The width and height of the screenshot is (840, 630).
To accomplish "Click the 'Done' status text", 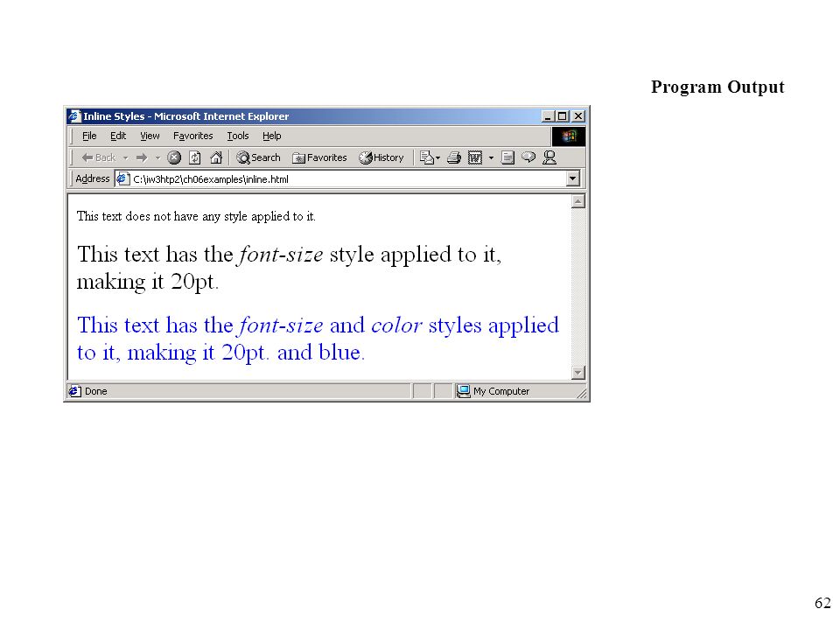I will pos(96,392).
